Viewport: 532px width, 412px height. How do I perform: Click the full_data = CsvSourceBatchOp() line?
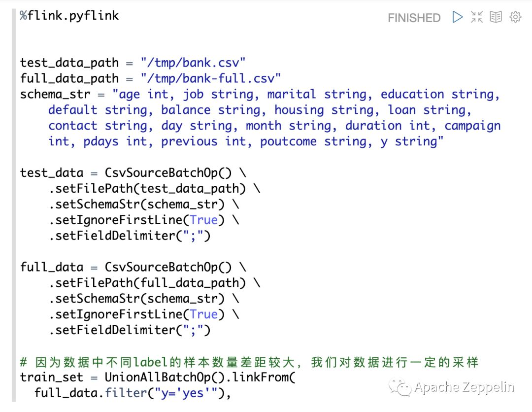(133, 268)
